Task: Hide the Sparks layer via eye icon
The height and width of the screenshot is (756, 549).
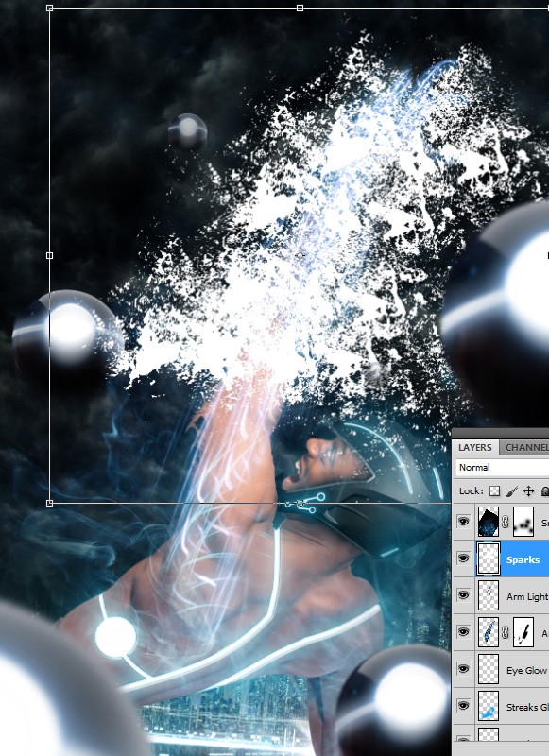Action: [x=463, y=558]
